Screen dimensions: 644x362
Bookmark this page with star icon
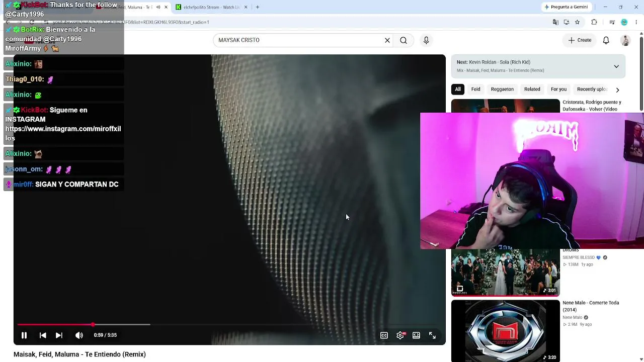click(x=577, y=22)
